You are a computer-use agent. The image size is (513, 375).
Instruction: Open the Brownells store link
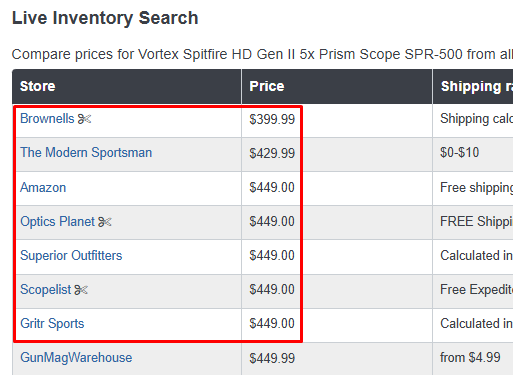(x=47, y=119)
